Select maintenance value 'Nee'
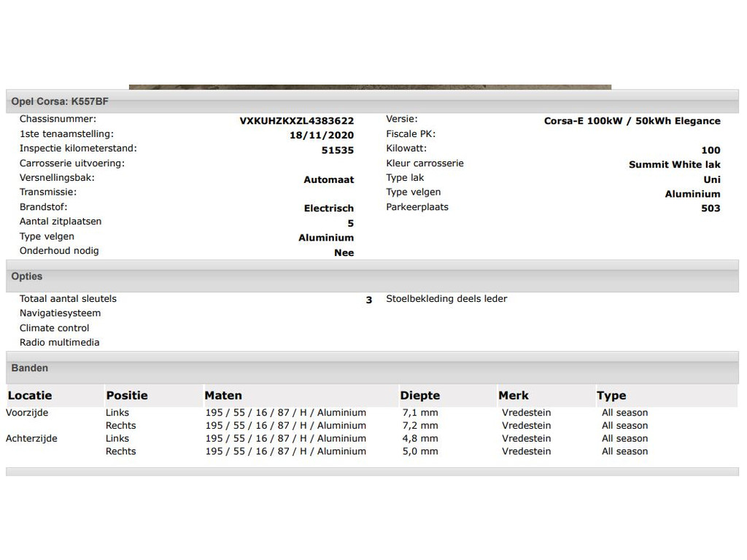Screen dimensions: 747x560 tap(344, 253)
